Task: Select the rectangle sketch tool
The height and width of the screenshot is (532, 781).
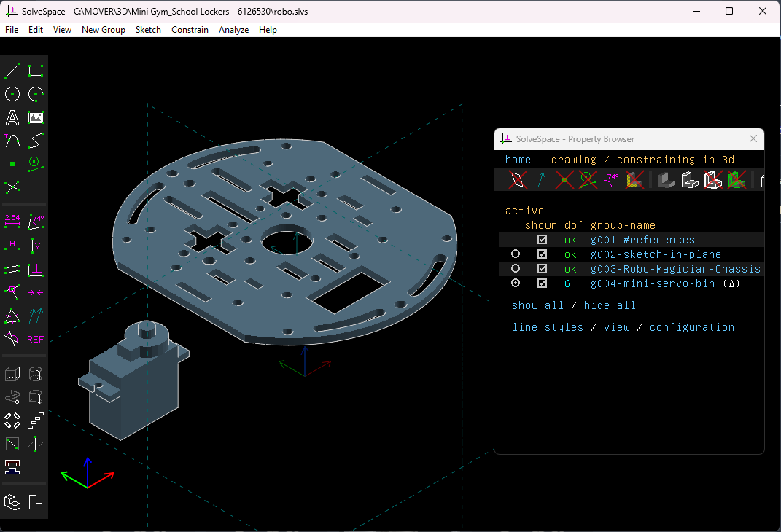Action: [x=35, y=71]
